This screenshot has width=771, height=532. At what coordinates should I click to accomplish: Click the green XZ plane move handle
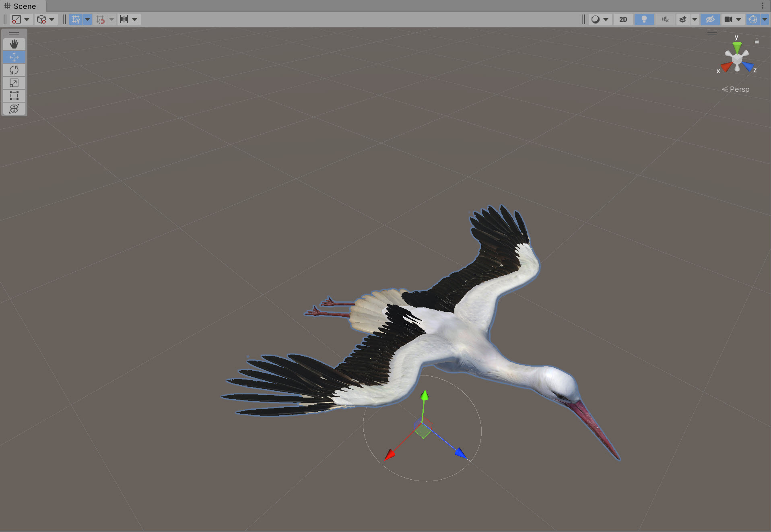[x=423, y=431]
